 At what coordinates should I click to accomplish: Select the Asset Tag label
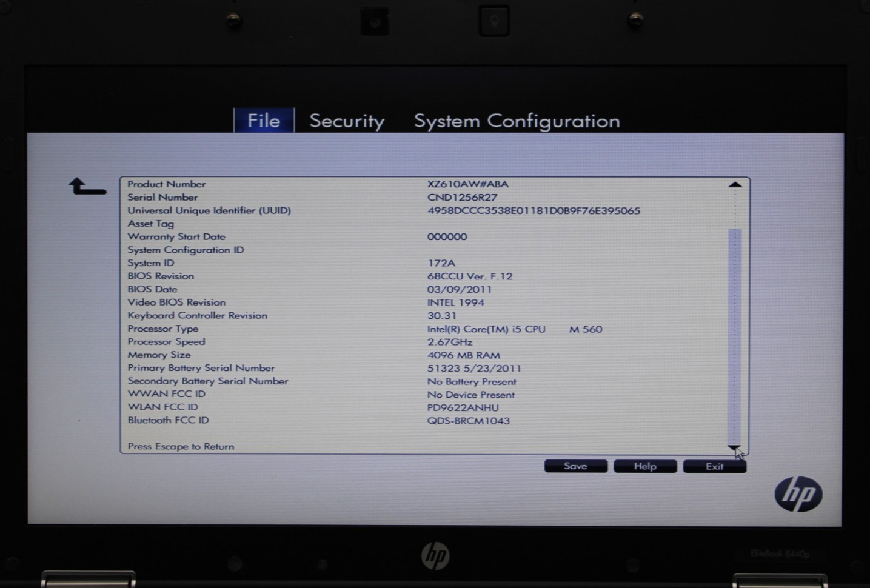(150, 224)
